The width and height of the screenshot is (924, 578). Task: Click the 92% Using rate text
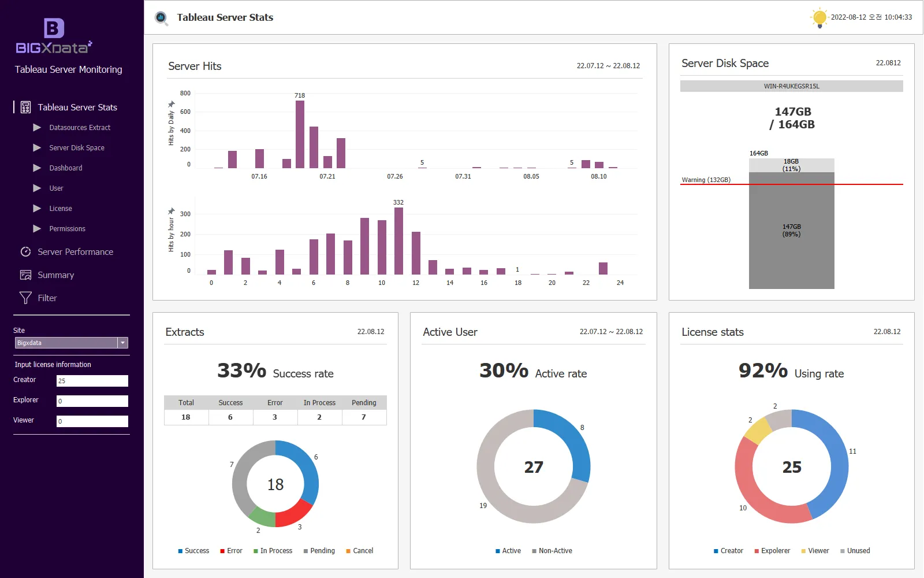pos(791,371)
